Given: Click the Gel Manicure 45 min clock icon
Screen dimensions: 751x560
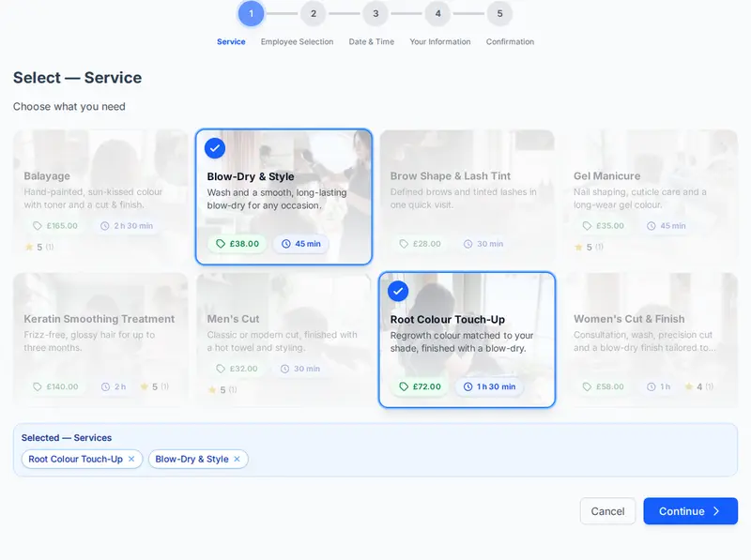Looking at the screenshot, I should (651, 225).
